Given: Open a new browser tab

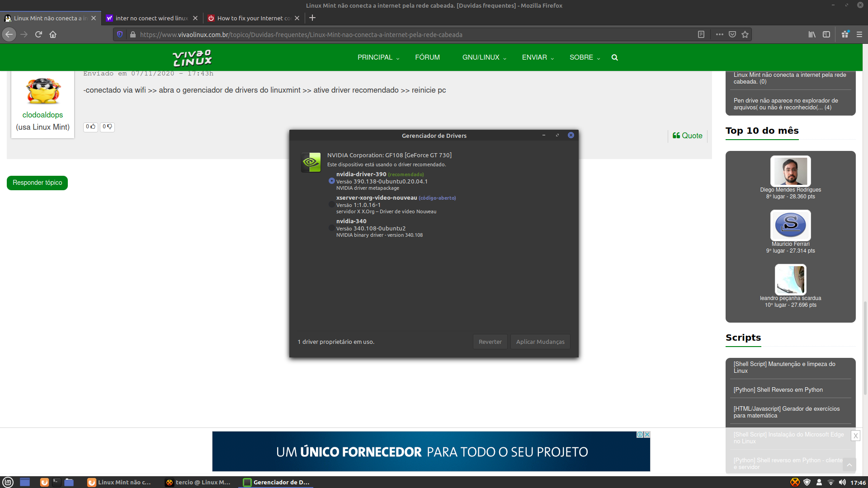Looking at the screenshot, I should pyautogui.click(x=312, y=18).
